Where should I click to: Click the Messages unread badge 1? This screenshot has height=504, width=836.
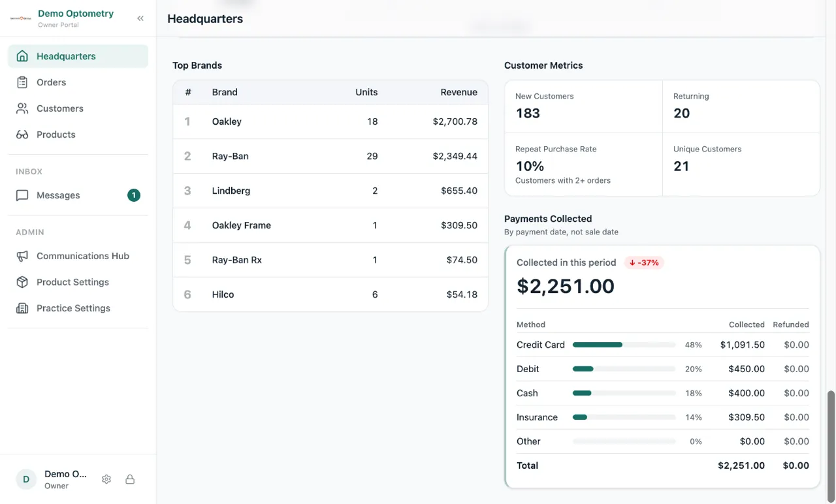[x=134, y=195]
